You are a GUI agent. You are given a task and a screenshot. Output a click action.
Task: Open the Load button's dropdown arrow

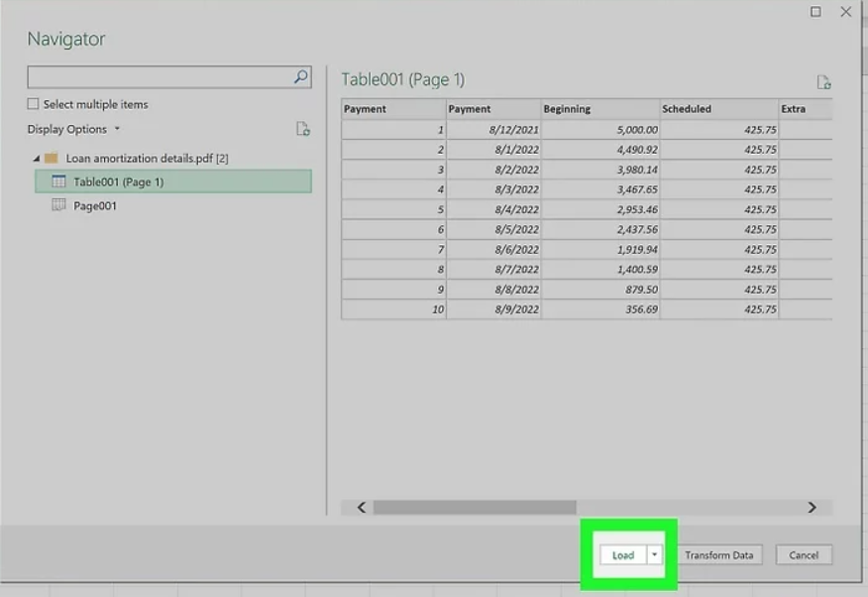pyautogui.click(x=654, y=554)
